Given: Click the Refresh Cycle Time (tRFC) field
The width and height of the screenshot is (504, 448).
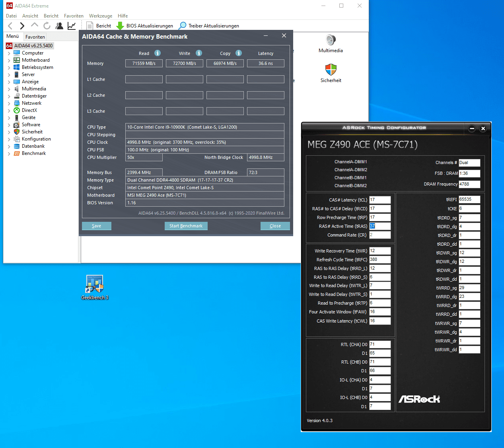Looking at the screenshot, I should coord(380,260).
